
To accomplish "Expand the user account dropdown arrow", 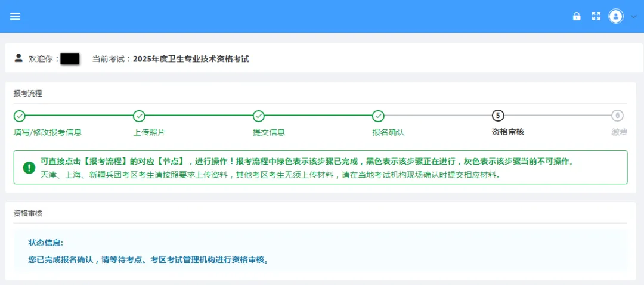I will (x=633, y=17).
